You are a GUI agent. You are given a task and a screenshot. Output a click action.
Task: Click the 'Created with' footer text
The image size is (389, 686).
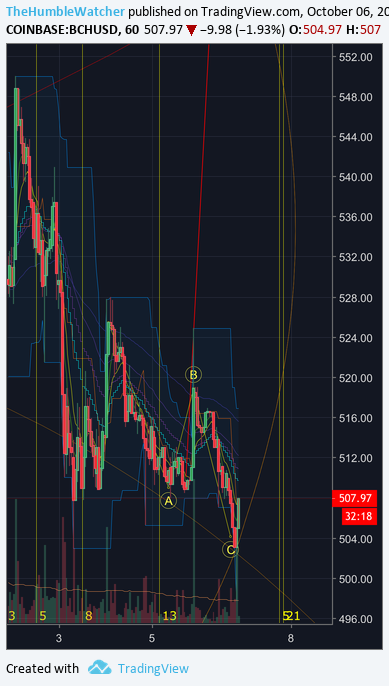pos(42,668)
